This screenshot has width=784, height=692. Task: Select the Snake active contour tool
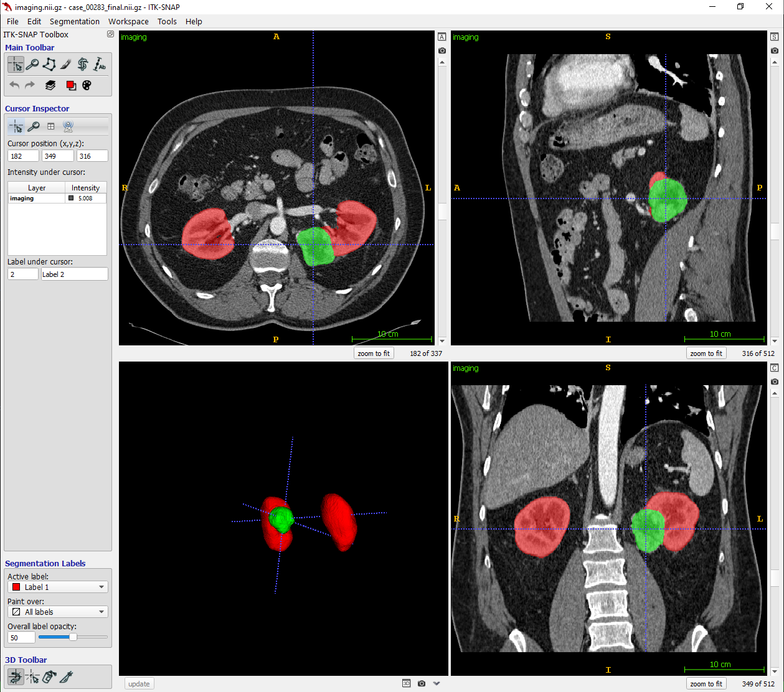83,64
